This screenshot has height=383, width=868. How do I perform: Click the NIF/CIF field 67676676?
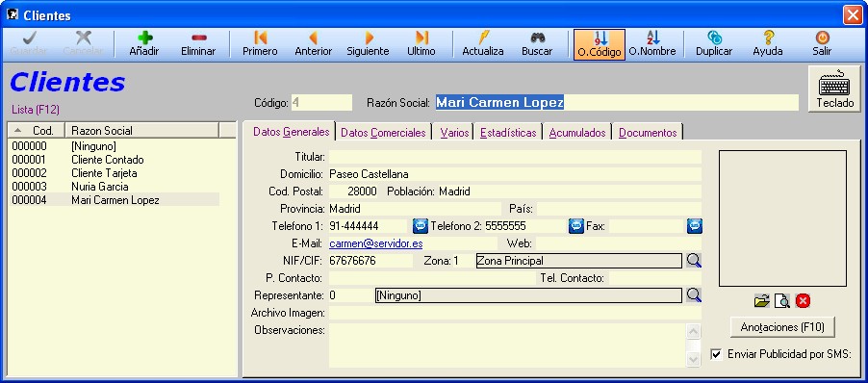coord(370,261)
